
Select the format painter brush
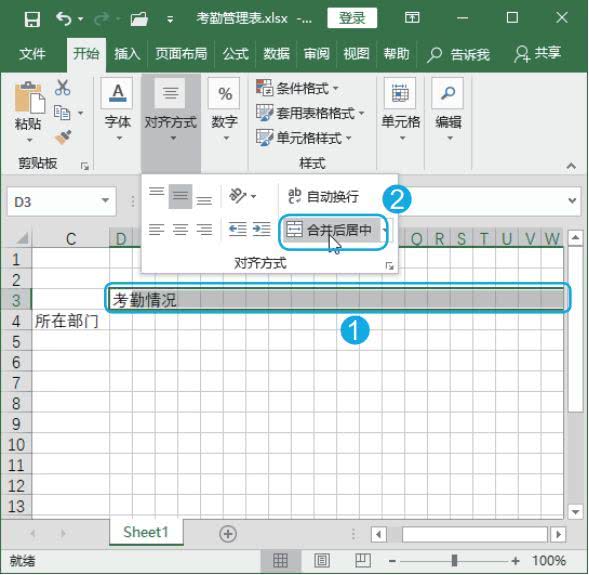coord(63,137)
